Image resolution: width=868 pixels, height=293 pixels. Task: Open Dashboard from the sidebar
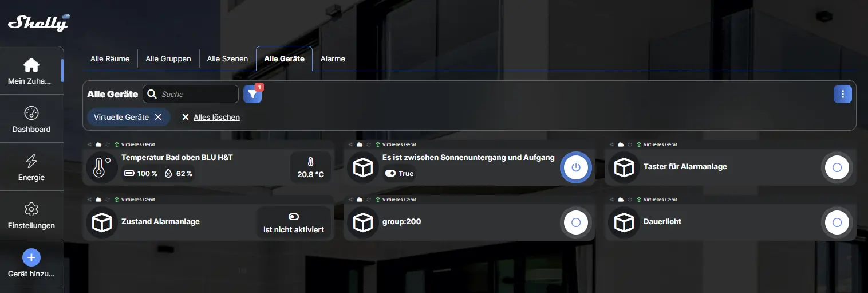[x=31, y=119]
